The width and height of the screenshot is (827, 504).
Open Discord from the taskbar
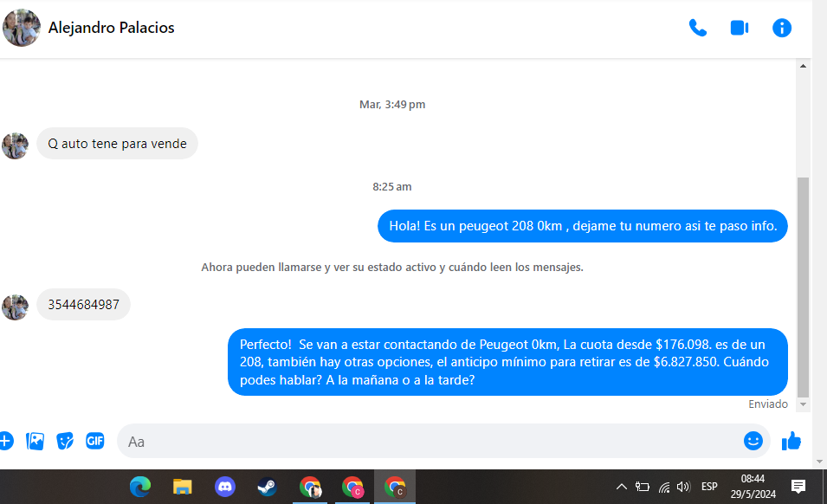click(225, 487)
